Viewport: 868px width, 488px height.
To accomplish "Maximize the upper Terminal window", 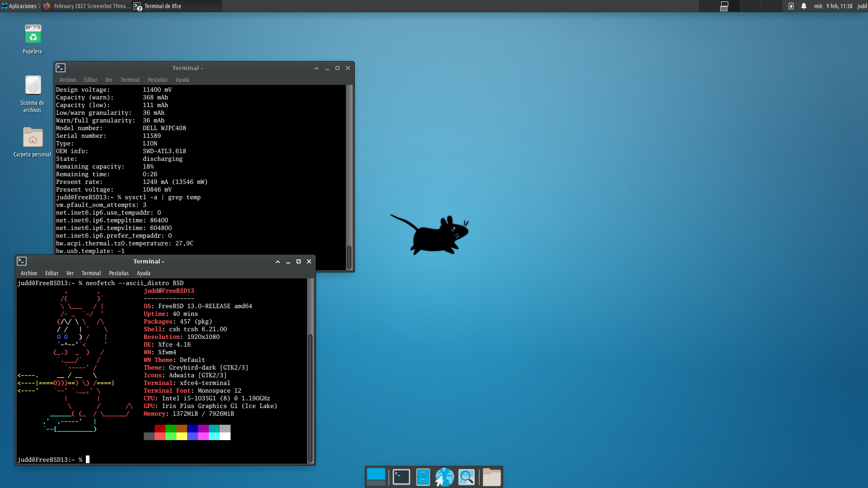I will click(337, 68).
